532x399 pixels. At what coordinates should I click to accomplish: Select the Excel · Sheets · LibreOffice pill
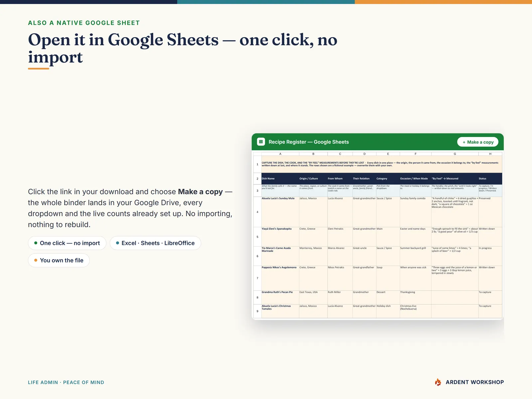pos(155,243)
